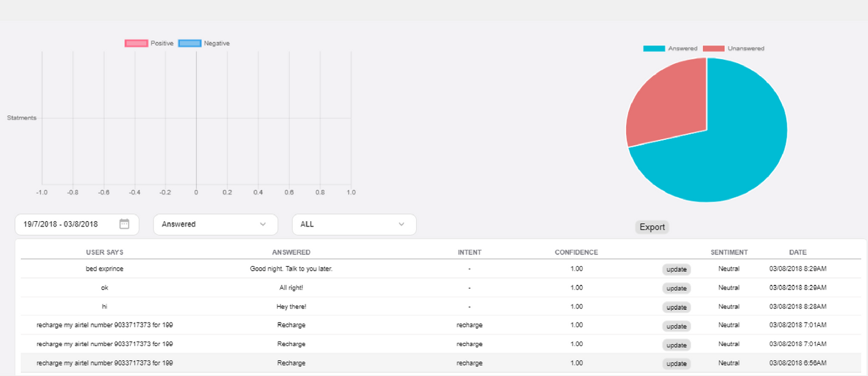
Task: Toggle the Answered legend in pie chart
Action: [x=670, y=49]
